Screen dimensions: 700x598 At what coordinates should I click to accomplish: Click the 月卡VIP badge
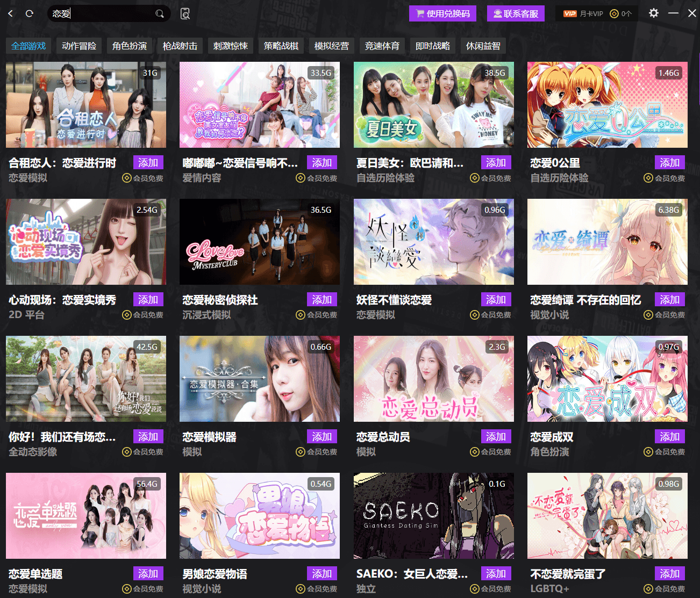pos(583,13)
